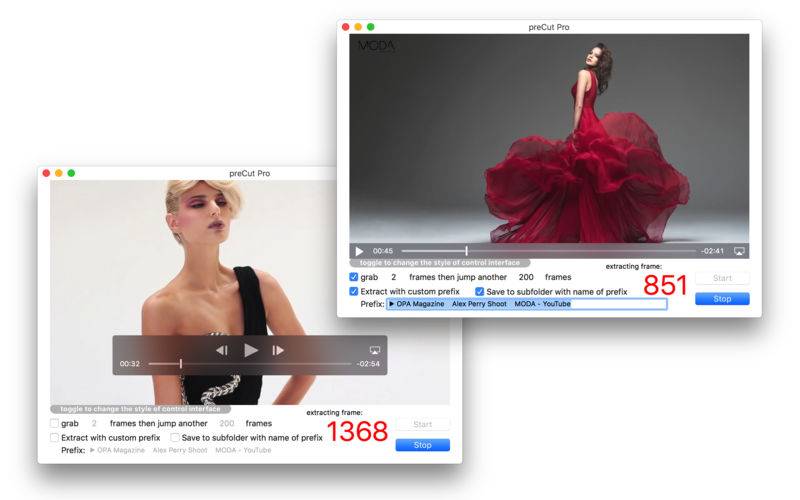
Task: Stop extraction at frame 851
Action: pyautogui.click(x=721, y=299)
